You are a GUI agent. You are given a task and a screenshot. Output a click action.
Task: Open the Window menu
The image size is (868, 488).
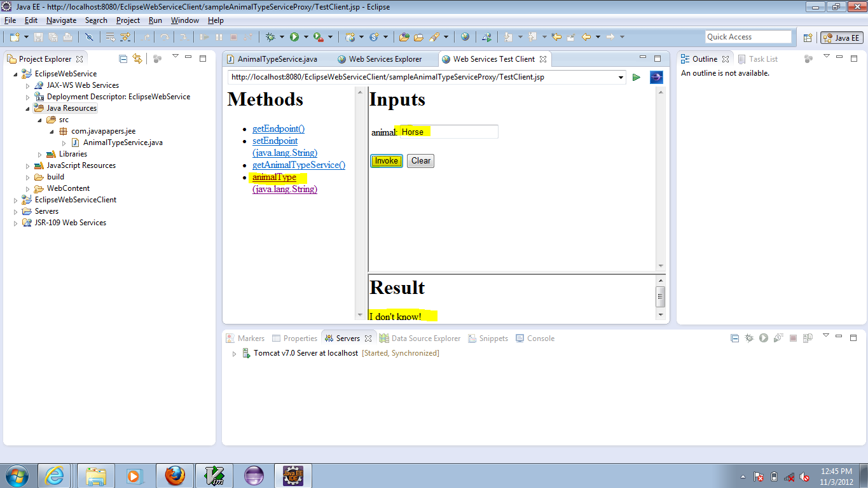185,20
